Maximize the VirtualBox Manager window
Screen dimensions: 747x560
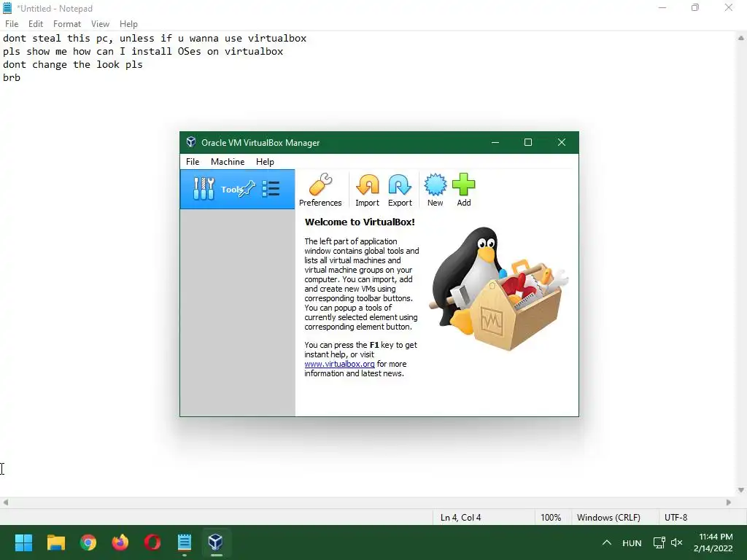pyautogui.click(x=528, y=142)
